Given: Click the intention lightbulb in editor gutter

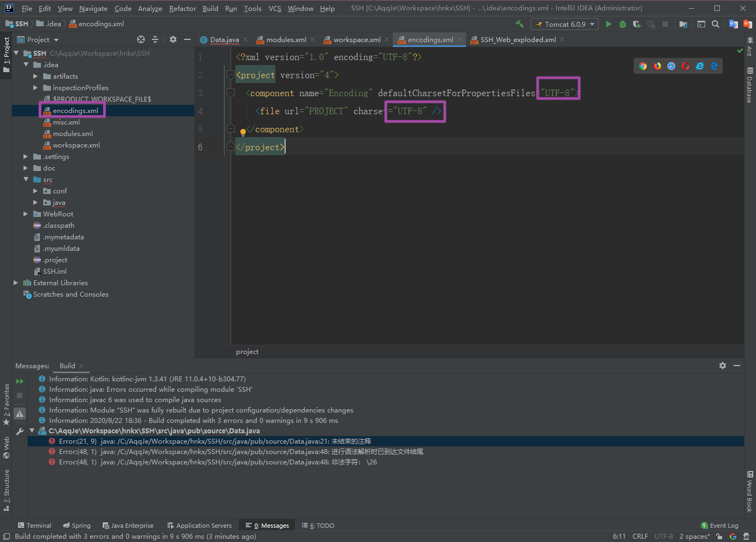Looking at the screenshot, I should 243,132.
